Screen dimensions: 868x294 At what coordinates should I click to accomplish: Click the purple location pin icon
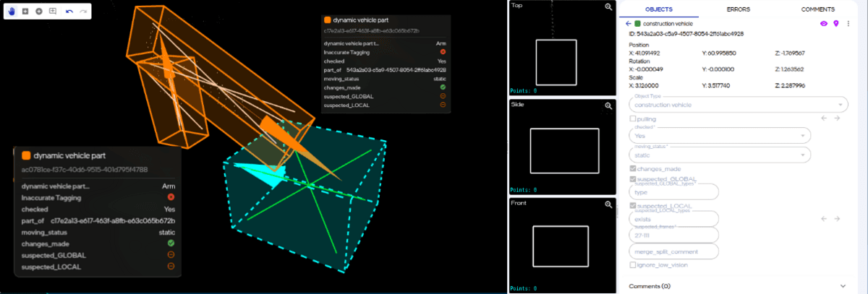point(835,24)
